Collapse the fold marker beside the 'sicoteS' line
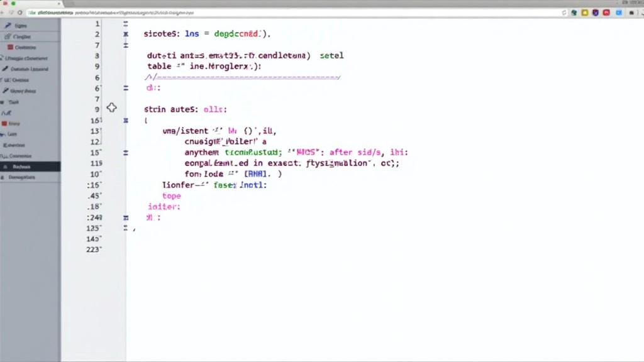644x362 pixels. (x=126, y=35)
